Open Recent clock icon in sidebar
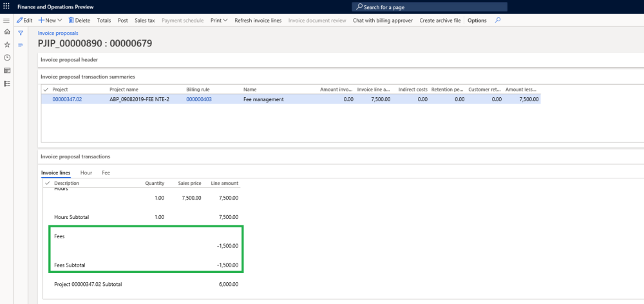The width and height of the screenshot is (644, 304). tap(6, 57)
